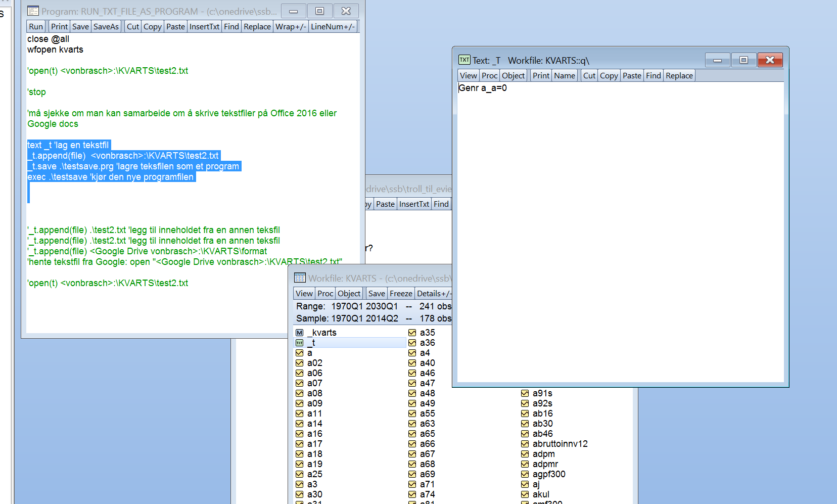The width and height of the screenshot is (837, 504).
Task: Select series a06 icon in workfile
Action: click(x=300, y=373)
